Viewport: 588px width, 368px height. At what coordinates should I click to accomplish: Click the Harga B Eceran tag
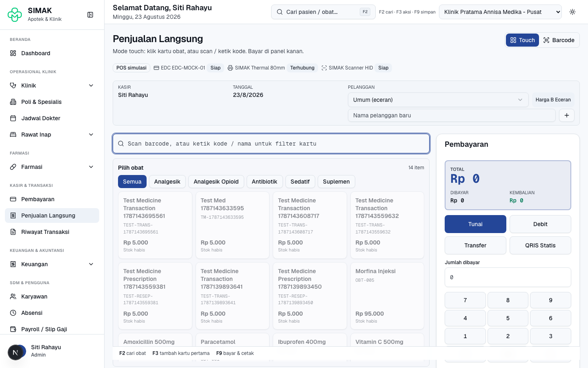click(x=553, y=100)
